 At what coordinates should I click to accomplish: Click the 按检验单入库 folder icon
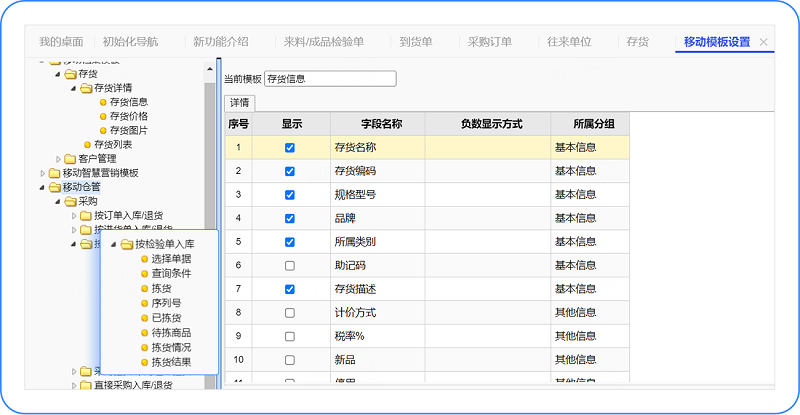coord(127,245)
